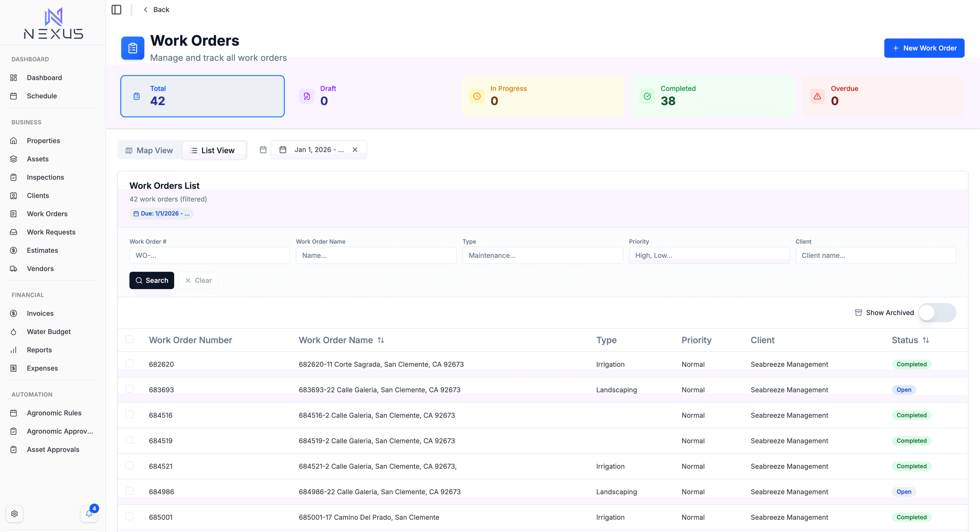The height and width of the screenshot is (532, 980).
Task: Sort by Status column arrows
Action: click(x=926, y=340)
